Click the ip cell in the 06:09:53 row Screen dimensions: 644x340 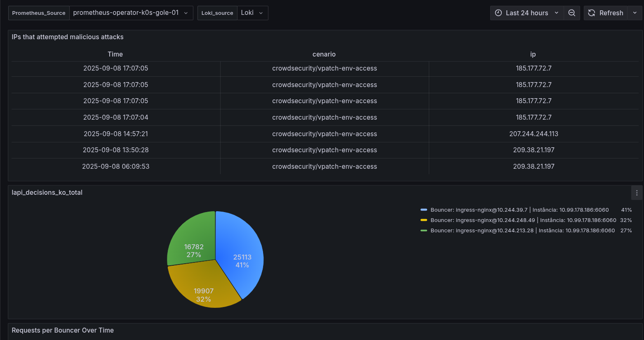click(534, 166)
